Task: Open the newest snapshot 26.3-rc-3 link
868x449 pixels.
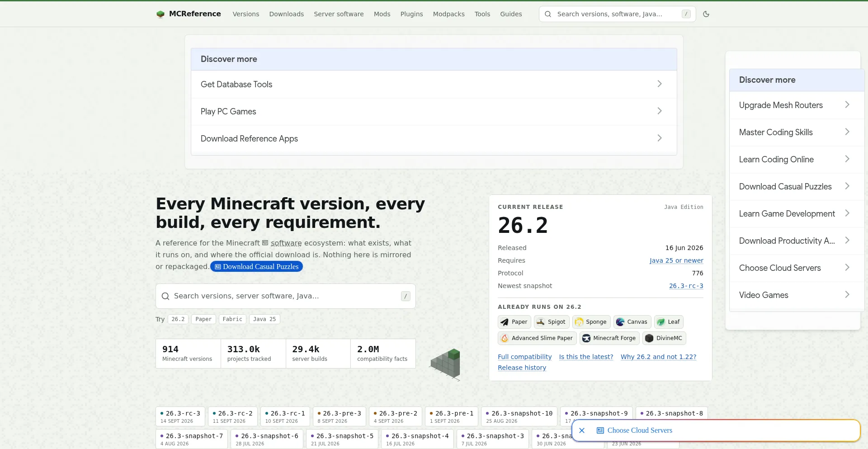Action: pos(686,286)
